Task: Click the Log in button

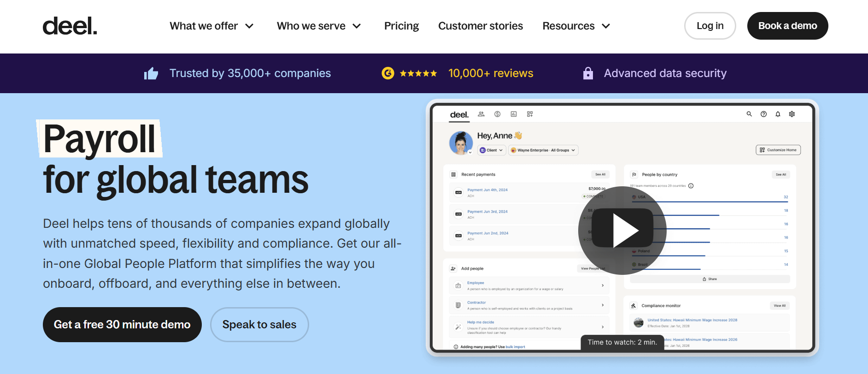Action: pos(710,26)
